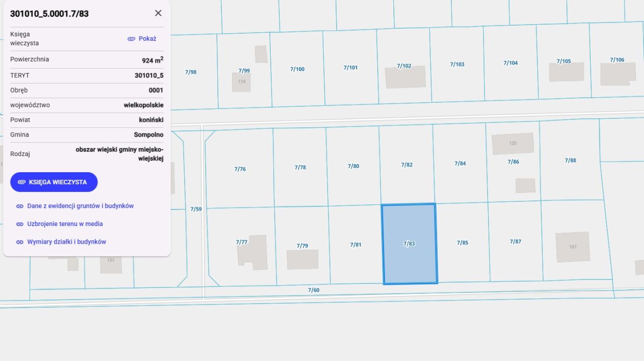Select parcel 7/100 on the map
The image size is (644, 361).
[297, 69]
